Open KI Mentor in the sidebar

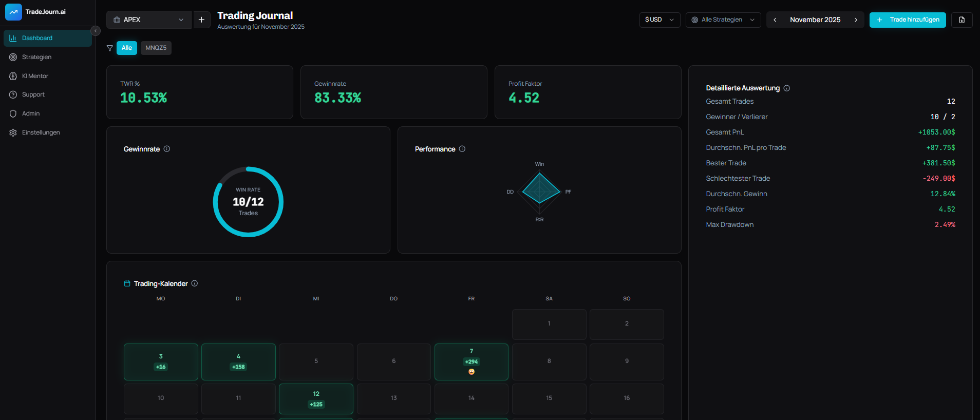[48, 76]
